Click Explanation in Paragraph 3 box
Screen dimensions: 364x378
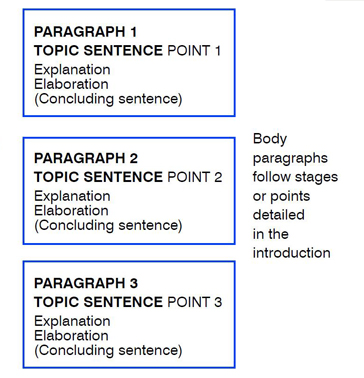click(72, 321)
